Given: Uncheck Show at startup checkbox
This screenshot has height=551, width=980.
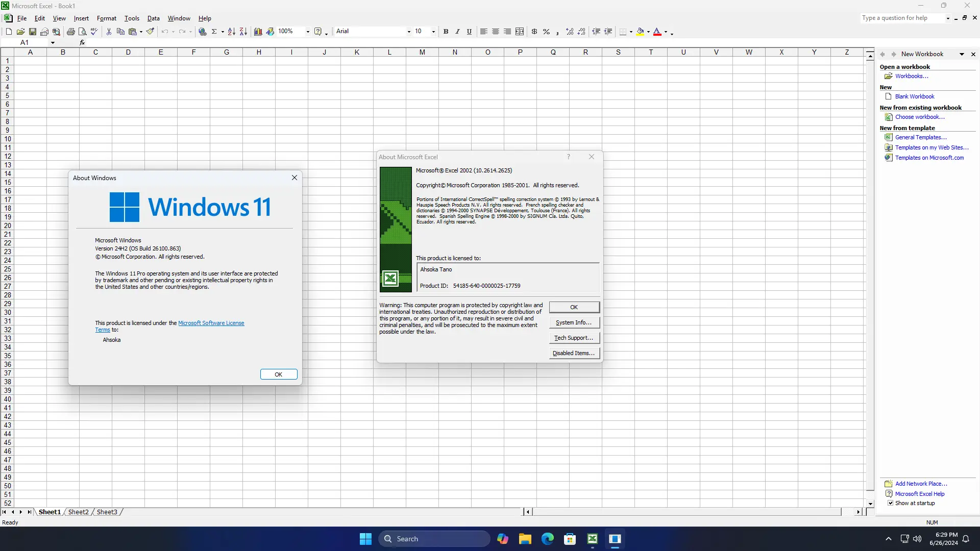Looking at the screenshot, I should [890, 503].
